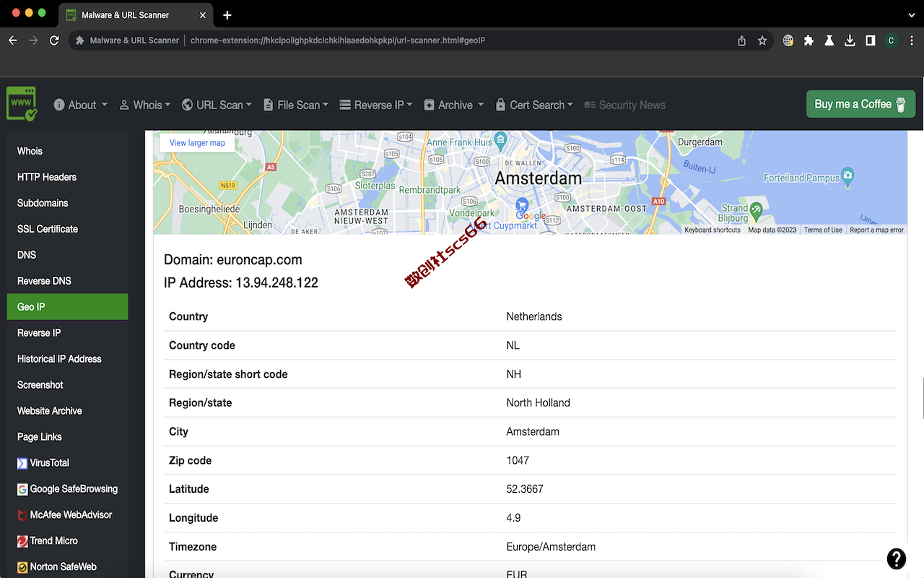Click the Malware & URL Scanner browser tab

[x=136, y=14]
